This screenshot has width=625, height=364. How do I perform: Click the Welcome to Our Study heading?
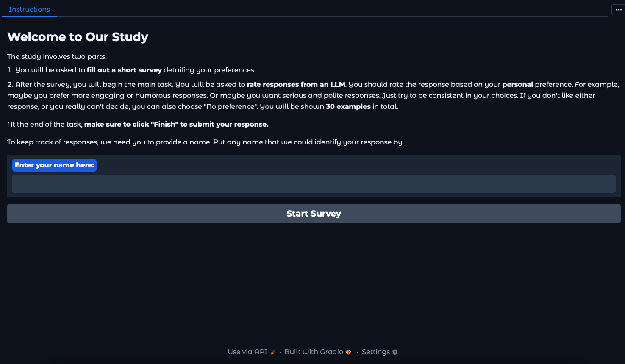[78, 37]
